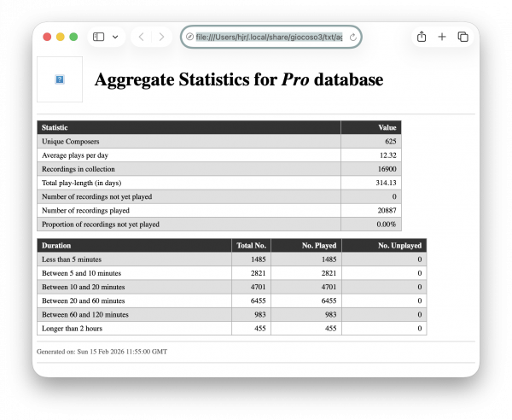512x420 pixels.
Task: Show the Safari sidebar
Action: coord(99,37)
